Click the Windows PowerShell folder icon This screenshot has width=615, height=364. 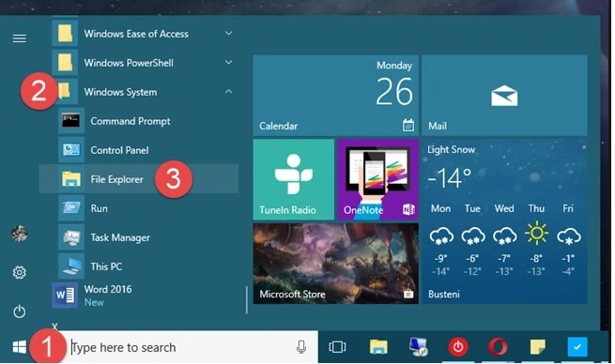tap(65, 63)
